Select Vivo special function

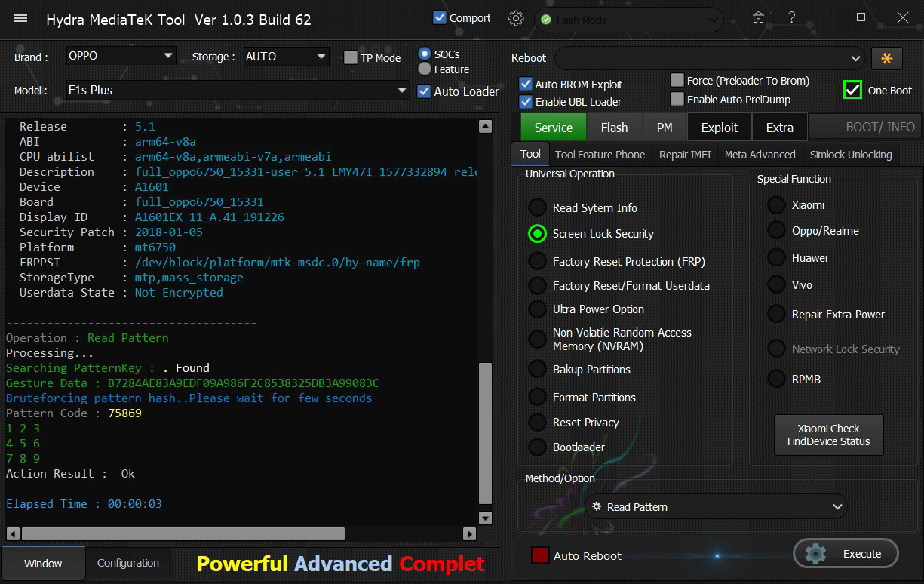click(776, 284)
